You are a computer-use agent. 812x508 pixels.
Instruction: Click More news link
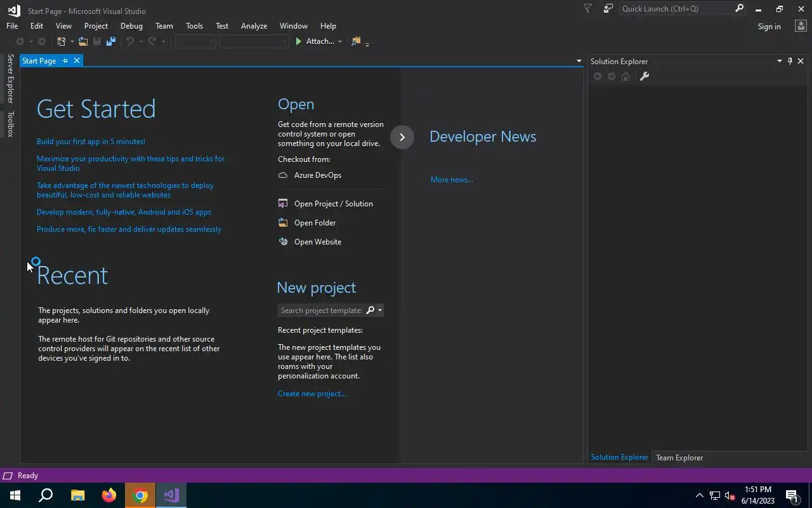[452, 180]
